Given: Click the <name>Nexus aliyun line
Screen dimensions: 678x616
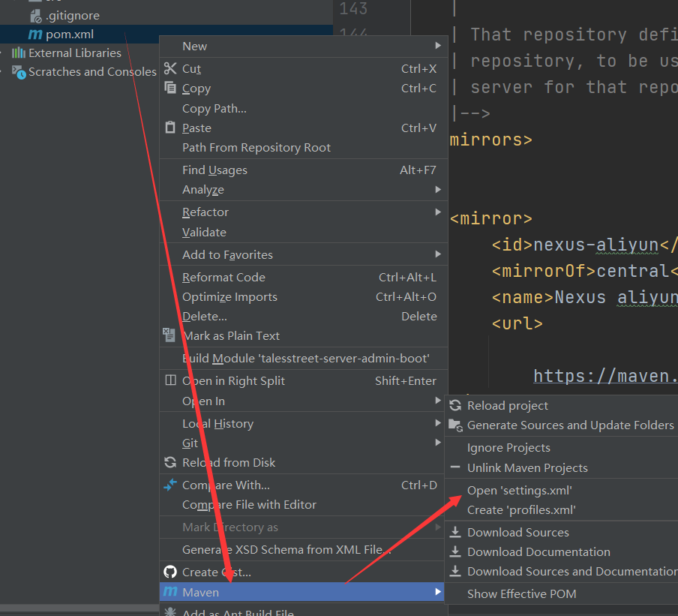Looking at the screenshot, I should tap(584, 298).
